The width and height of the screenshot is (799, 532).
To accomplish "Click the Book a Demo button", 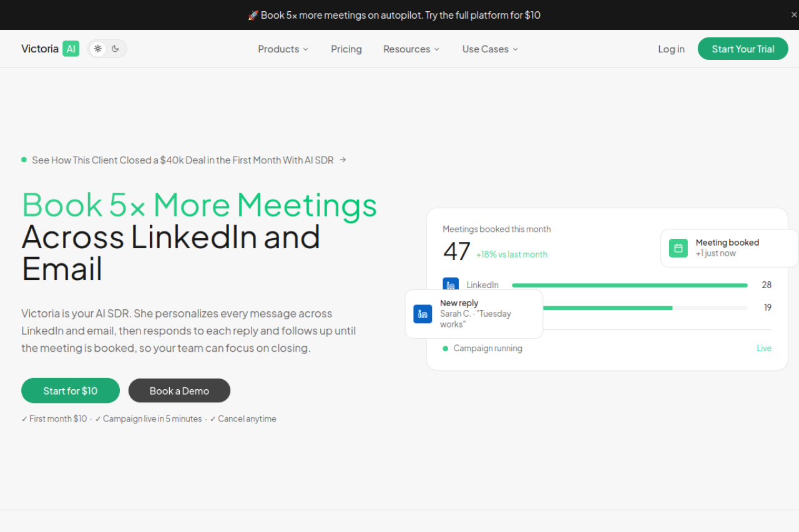I will point(179,390).
